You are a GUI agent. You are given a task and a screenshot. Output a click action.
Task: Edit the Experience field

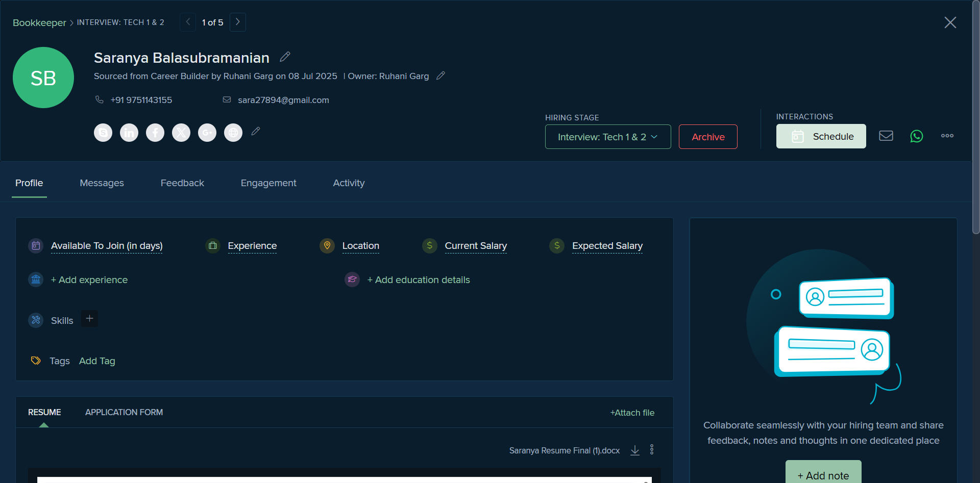252,246
